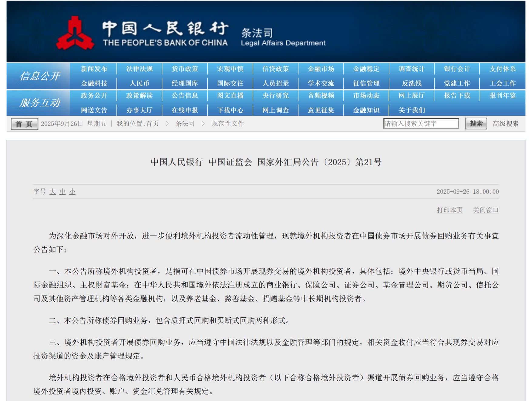Open 意见征集 in the service menu
Screen dimensions: 532x401
point(321,110)
